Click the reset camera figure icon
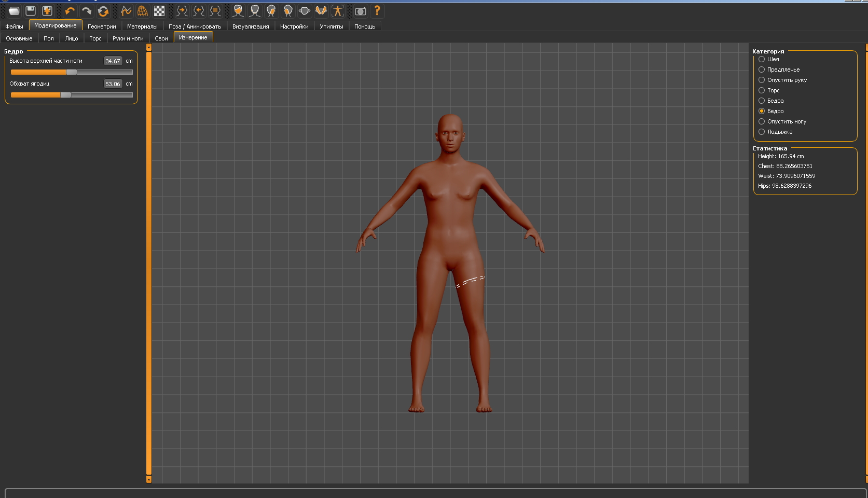 [338, 11]
